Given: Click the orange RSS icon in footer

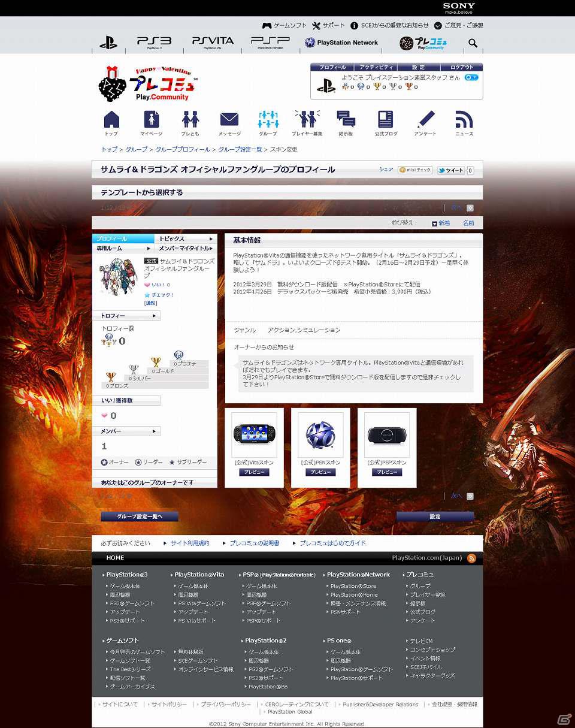Looking at the screenshot, I should (471, 558).
